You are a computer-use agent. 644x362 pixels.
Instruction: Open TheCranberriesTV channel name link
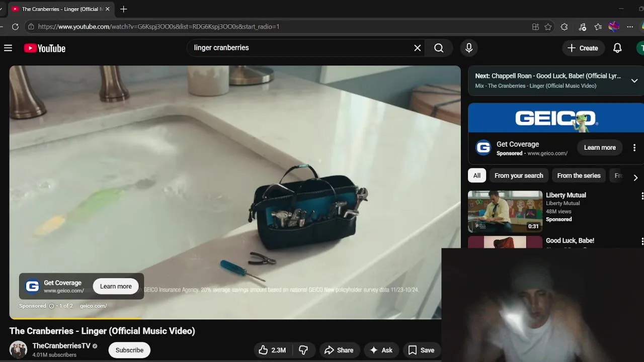pos(61,346)
